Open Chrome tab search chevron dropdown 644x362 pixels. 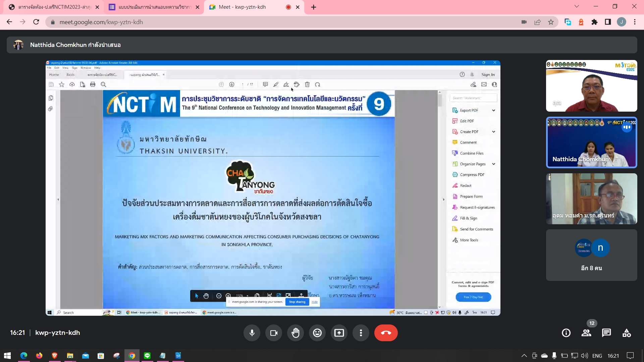click(577, 6)
